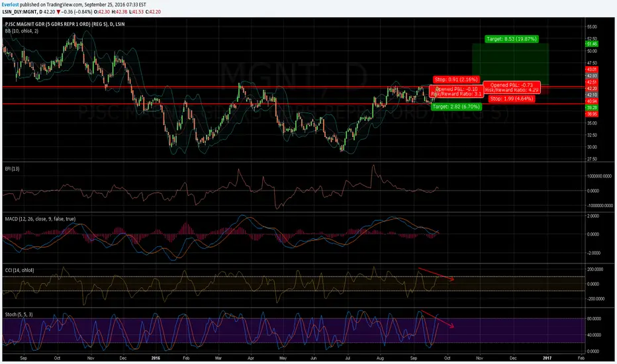617x364 pixels.
Task: Click the red 38.95 price axis tag
Action: tap(592, 114)
